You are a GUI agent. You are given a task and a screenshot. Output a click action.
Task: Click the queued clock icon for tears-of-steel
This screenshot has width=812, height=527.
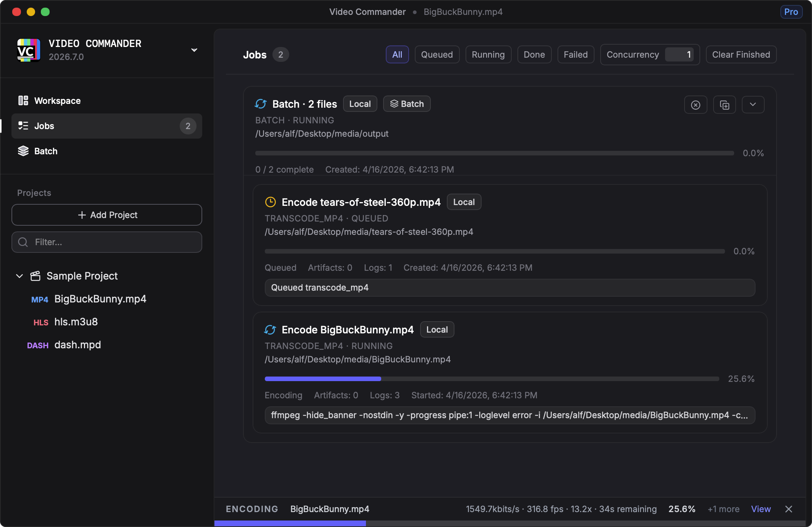[x=270, y=202]
